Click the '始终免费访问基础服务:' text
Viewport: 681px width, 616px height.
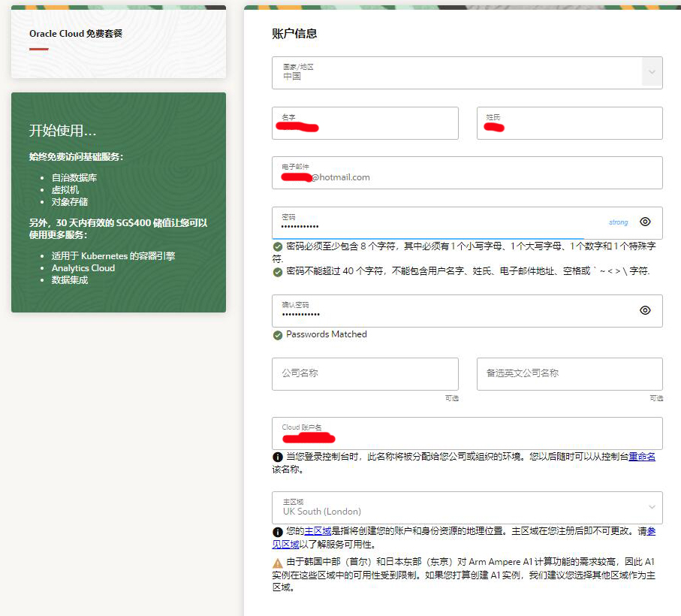point(76,156)
